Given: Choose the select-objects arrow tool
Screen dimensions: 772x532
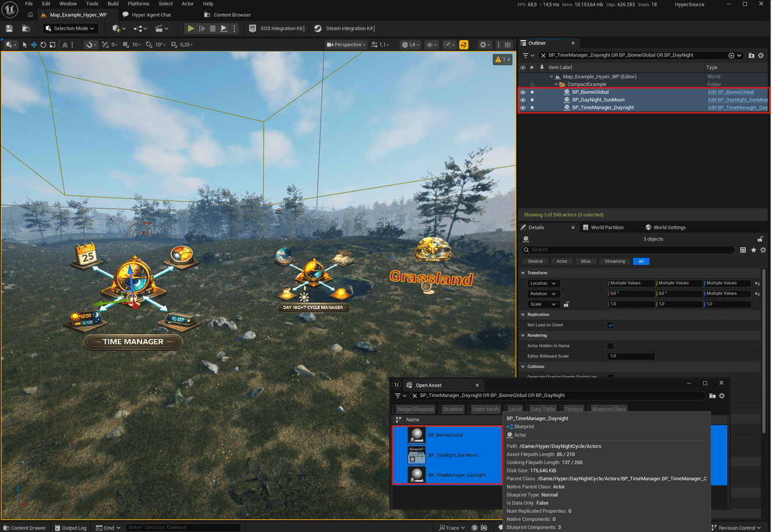Looking at the screenshot, I should (x=24, y=44).
